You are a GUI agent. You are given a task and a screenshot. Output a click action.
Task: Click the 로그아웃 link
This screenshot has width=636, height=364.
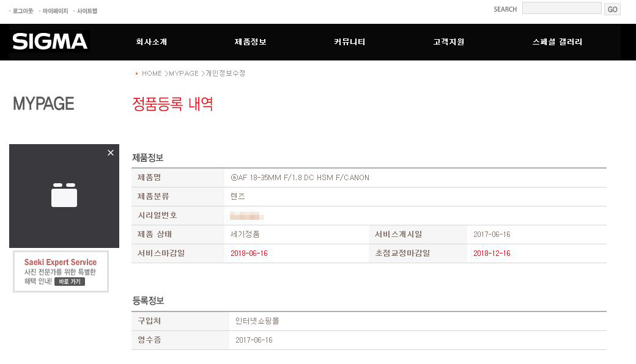pos(23,11)
